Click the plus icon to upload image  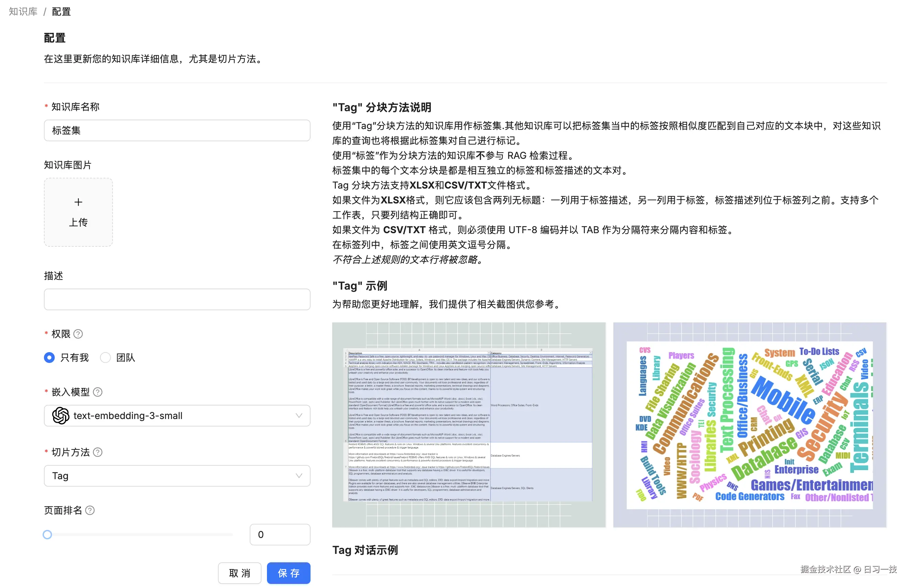78,202
